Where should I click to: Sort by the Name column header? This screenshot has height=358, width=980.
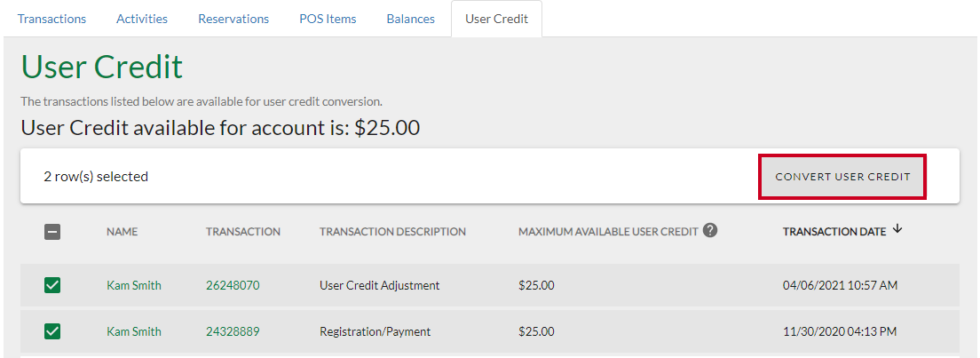pos(122,232)
